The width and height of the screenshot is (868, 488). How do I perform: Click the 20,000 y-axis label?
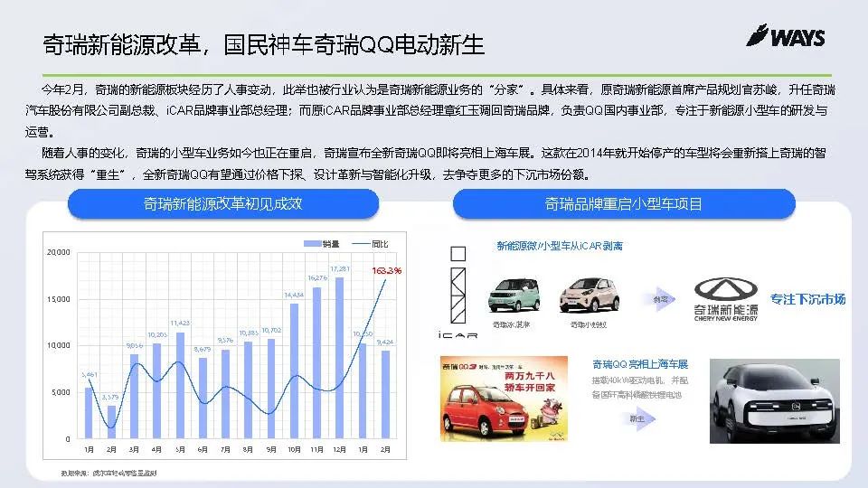(x=59, y=252)
